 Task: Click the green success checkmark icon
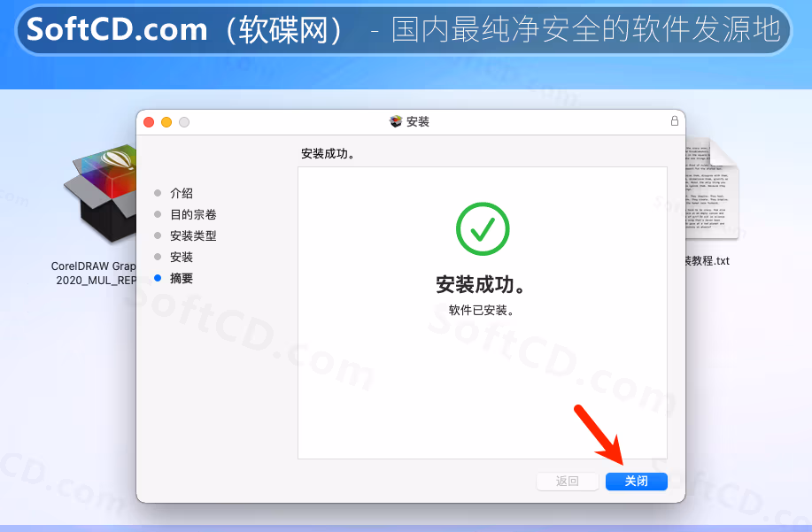click(x=483, y=228)
